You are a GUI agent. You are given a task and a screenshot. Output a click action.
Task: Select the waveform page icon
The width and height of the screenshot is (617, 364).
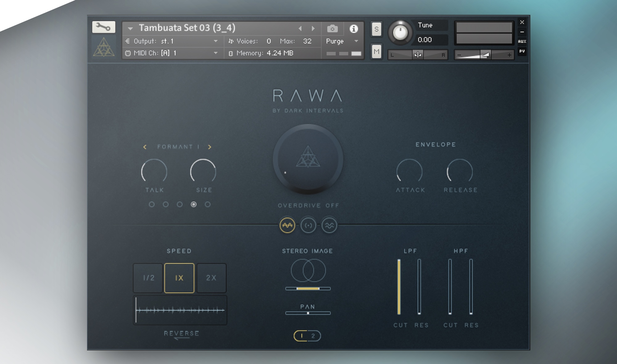pyautogui.click(x=287, y=225)
